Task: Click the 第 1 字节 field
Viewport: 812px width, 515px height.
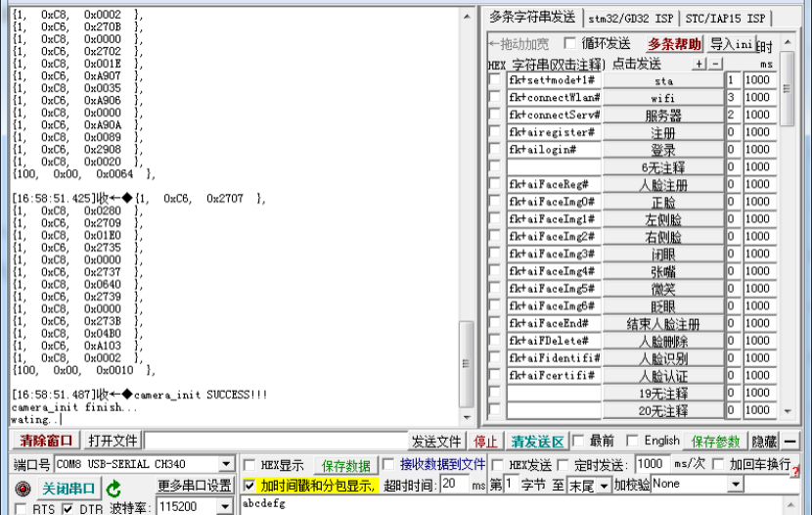Action: click(511, 485)
